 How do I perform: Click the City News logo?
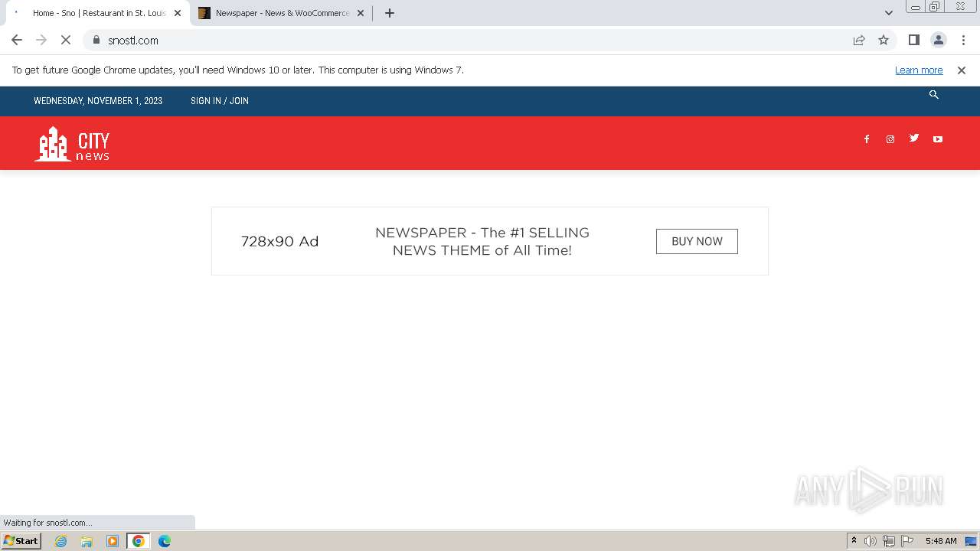coord(72,144)
